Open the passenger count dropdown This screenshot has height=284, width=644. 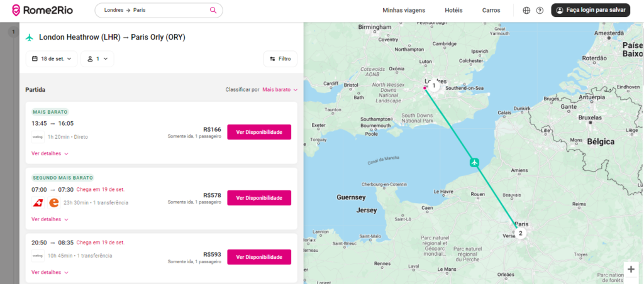click(97, 58)
